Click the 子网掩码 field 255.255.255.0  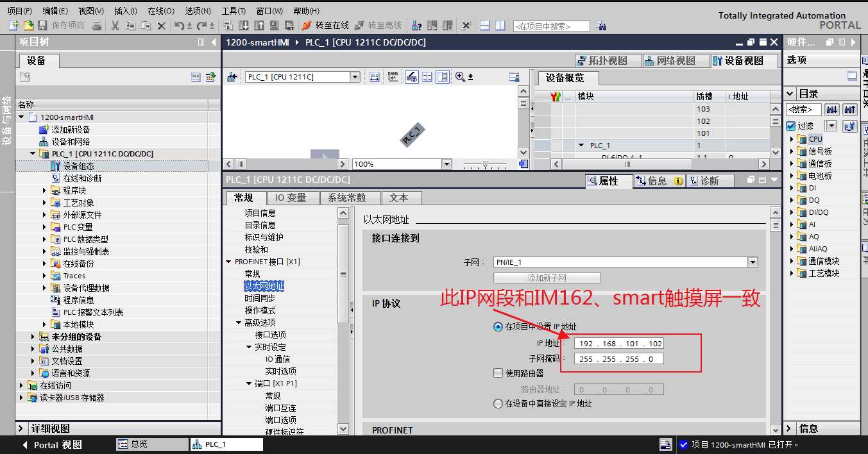point(618,359)
